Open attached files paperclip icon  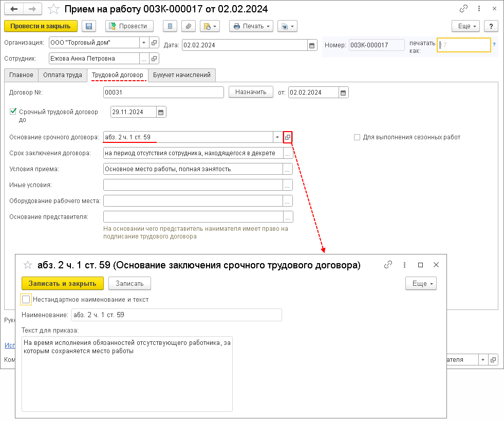189,26
